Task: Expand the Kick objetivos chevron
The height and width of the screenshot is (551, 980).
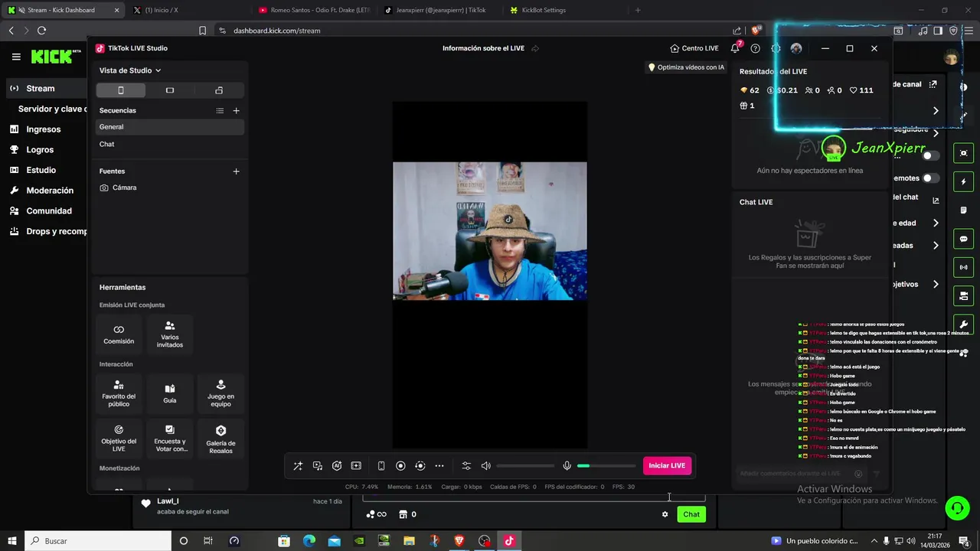Action: click(936, 284)
